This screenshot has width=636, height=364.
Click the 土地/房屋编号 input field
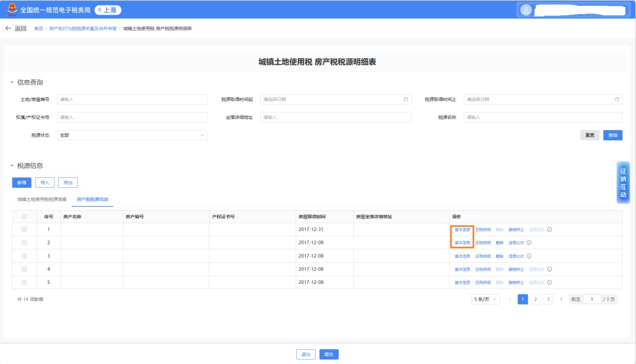[132, 100]
